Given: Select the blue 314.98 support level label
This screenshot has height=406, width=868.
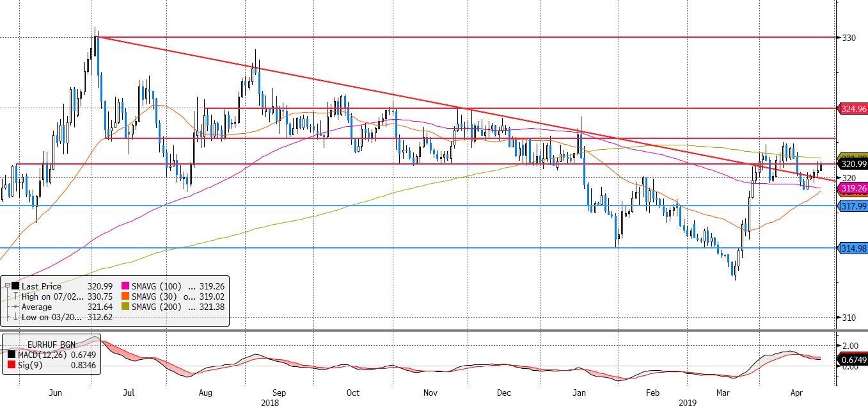Looking at the screenshot, I should pos(852,248).
